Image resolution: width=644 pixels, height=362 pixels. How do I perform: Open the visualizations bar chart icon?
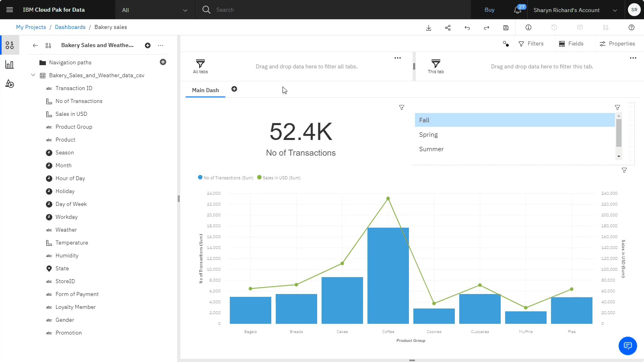point(10,64)
